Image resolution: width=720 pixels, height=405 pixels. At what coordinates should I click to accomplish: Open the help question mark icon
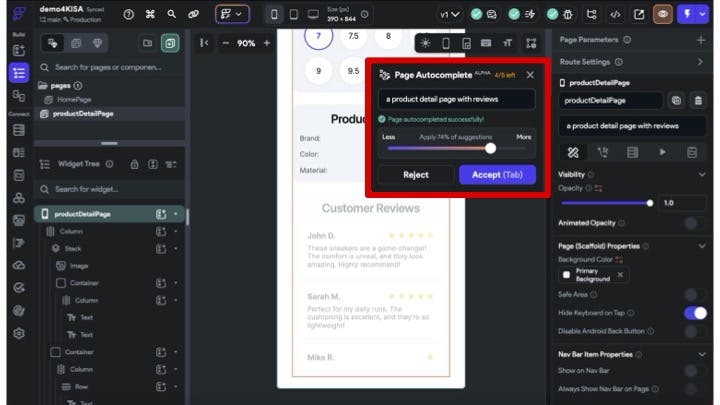129,14
